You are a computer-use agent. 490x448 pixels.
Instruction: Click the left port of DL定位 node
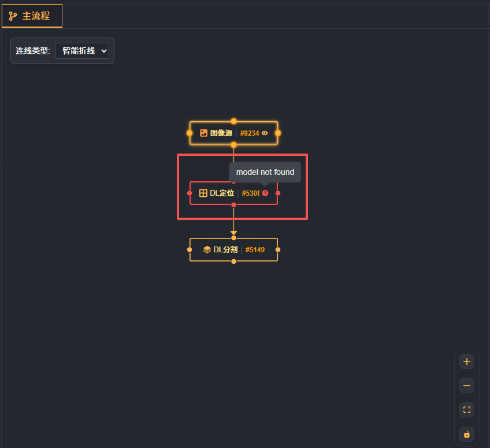click(x=190, y=193)
